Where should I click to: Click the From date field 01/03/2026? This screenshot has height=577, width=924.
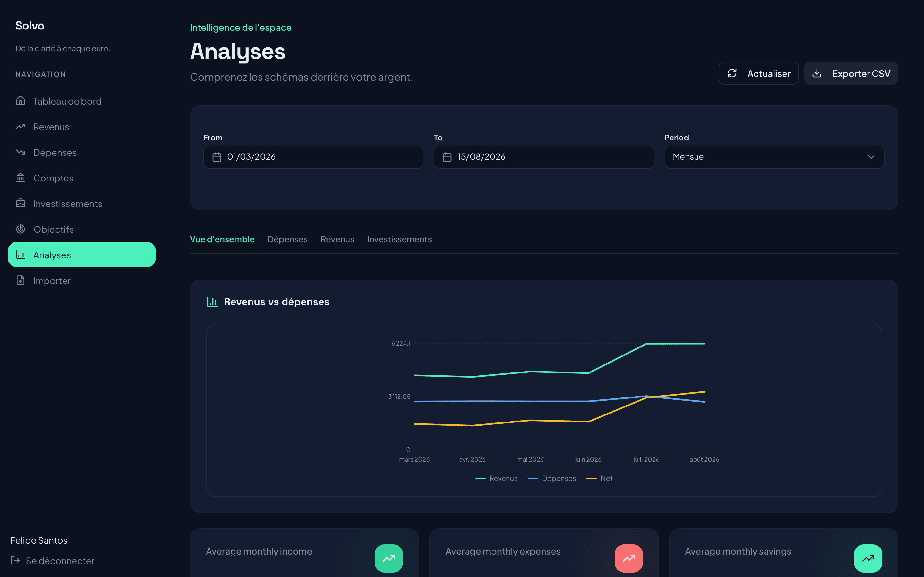(313, 157)
